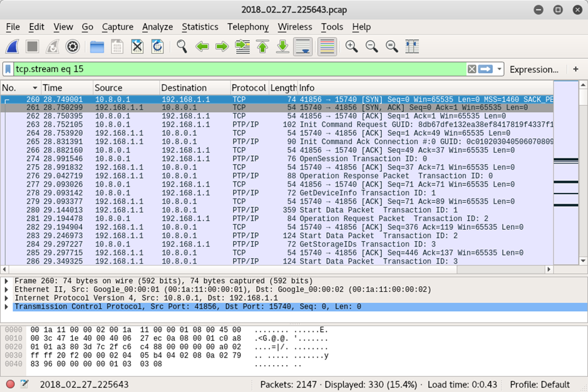
Task: Go to a specified packet
Action: [x=242, y=47]
